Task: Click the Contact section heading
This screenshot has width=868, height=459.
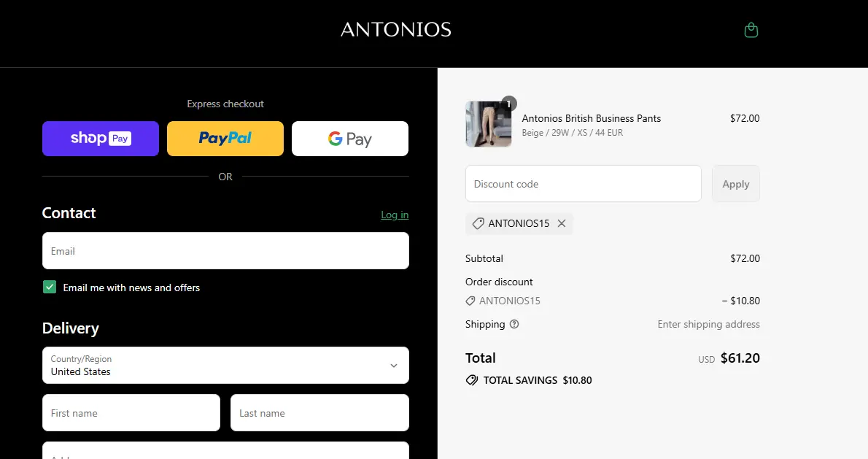Action: 69,213
